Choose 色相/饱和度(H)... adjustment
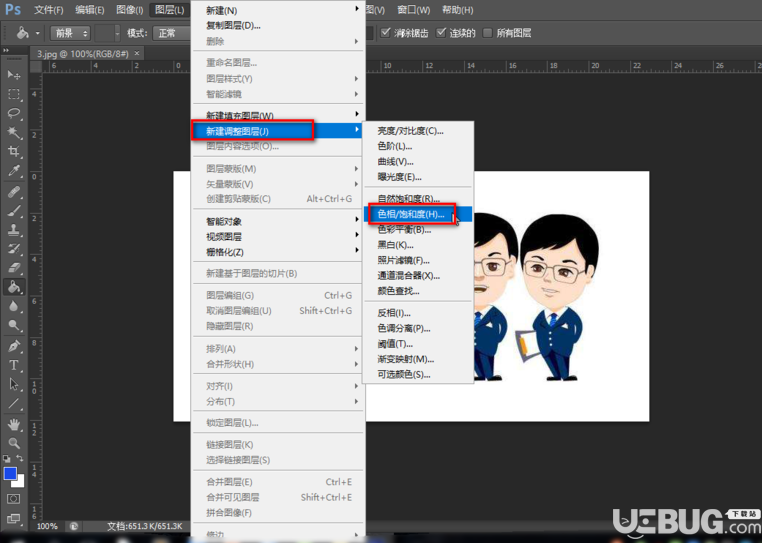 (418, 214)
